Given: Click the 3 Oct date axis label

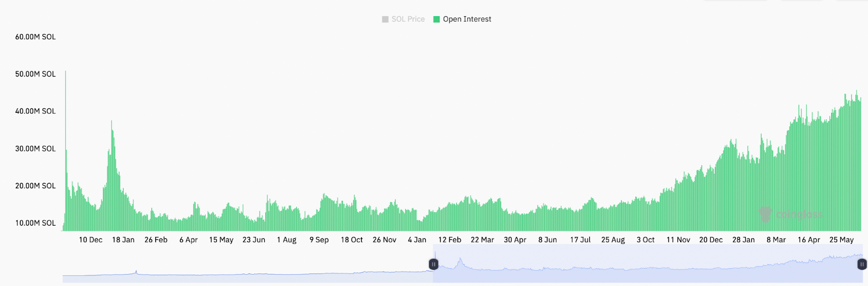Looking at the screenshot, I should point(646,240).
